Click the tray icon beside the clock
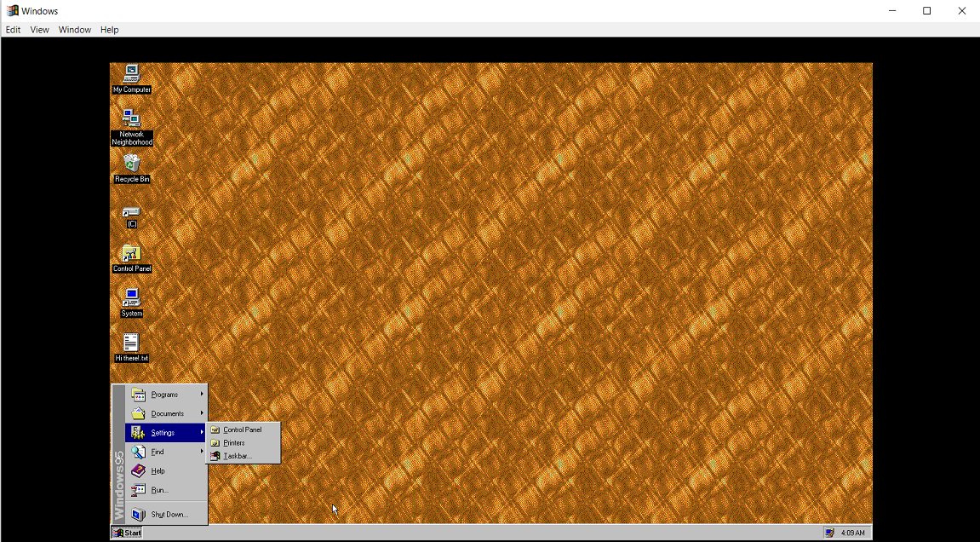This screenshot has width=980, height=542. coord(829,533)
